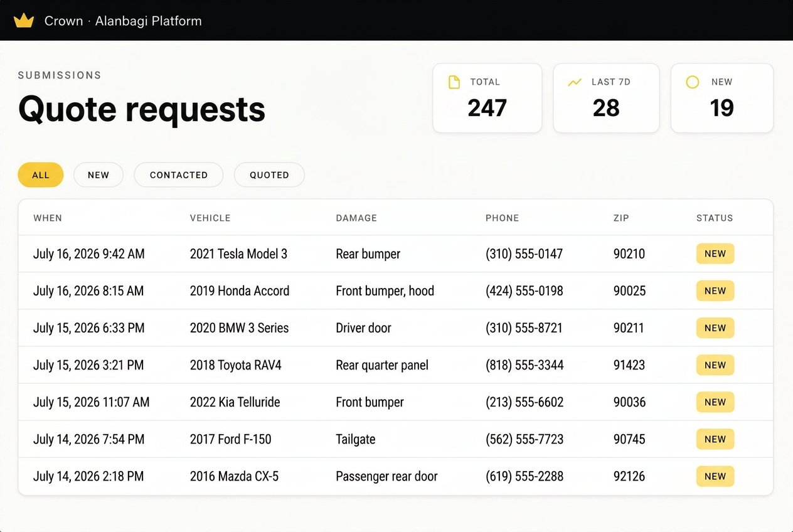Click the ZIP code 90211
The height and width of the screenshot is (532, 793).
click(x=629, y=328)
